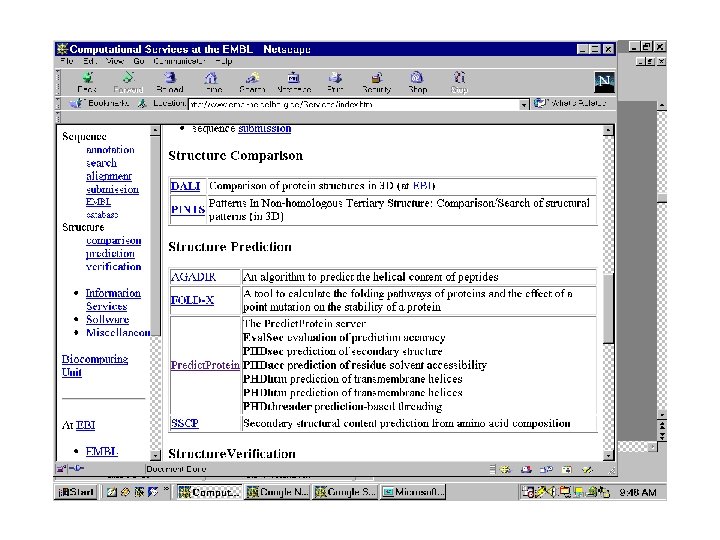The image size is (720, 540).
Task: Click the security lock in status bar
Action: point(61,469)
